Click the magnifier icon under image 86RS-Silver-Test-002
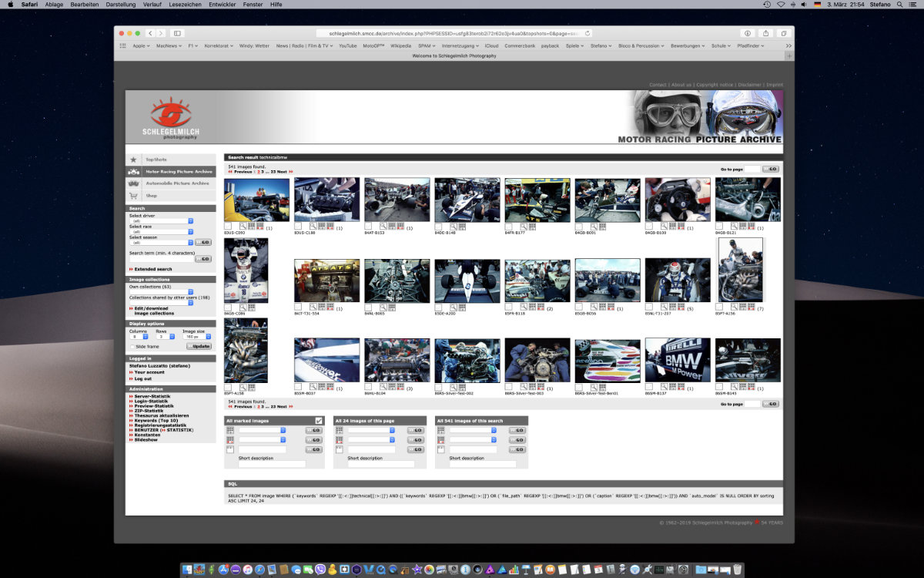The image size is (924, 578). [x=453, y=387]
